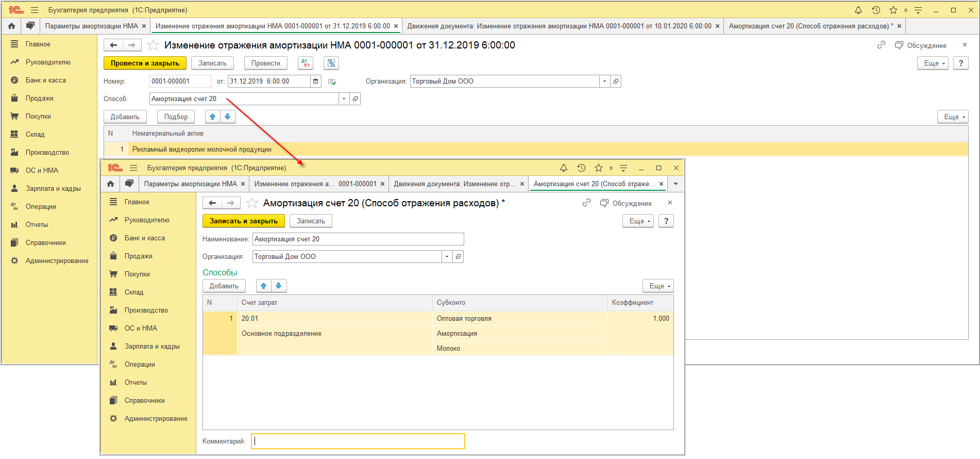Click the document structure icon next to Дт/Кт
Screen dimensions: 980x459
[331, 63]
